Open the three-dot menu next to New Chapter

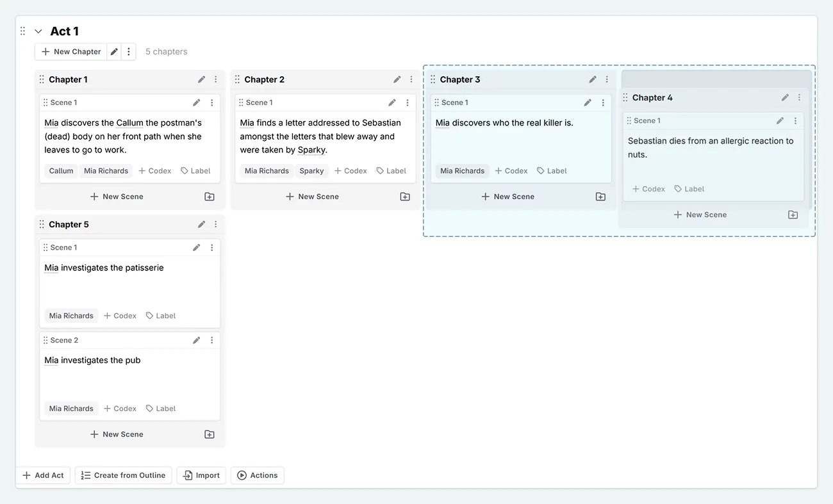click(128, 51)
